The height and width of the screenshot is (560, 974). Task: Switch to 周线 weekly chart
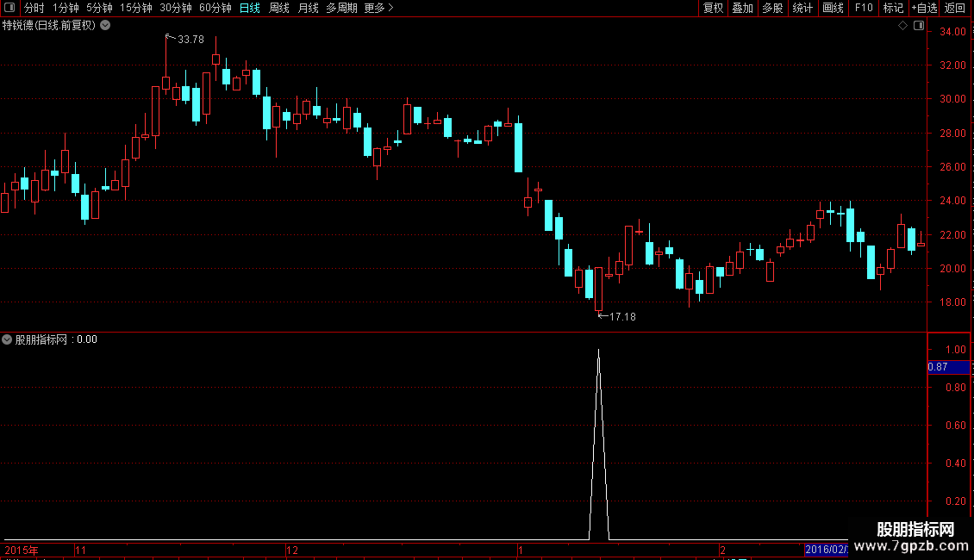279,8
